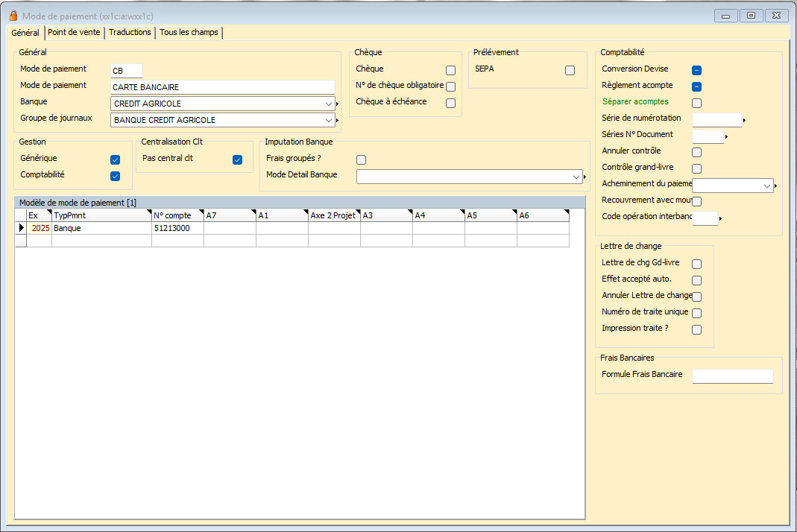The width and height of the screenshot is (797, 532).
Task: Enable the SEPA checkbox
Action: (570, 71)
